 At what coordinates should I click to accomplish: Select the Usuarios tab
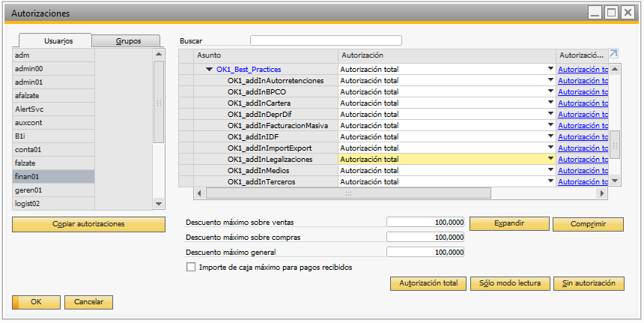pos(58,41)
